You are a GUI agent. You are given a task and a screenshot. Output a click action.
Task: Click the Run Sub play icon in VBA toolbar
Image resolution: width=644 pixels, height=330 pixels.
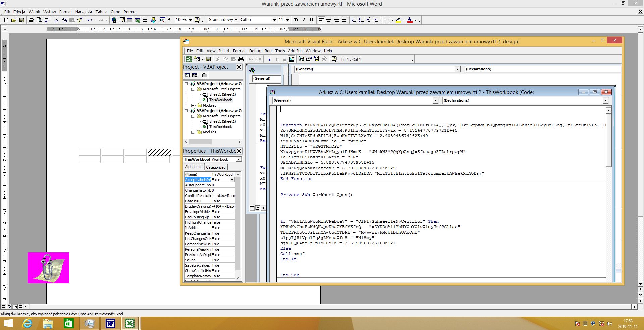tap(269, 60)
